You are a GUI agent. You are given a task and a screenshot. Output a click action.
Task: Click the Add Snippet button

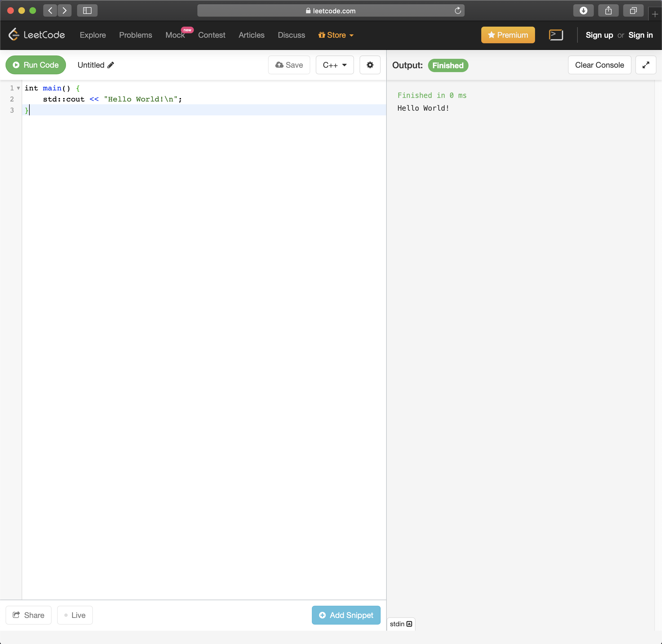pos(346,615)
